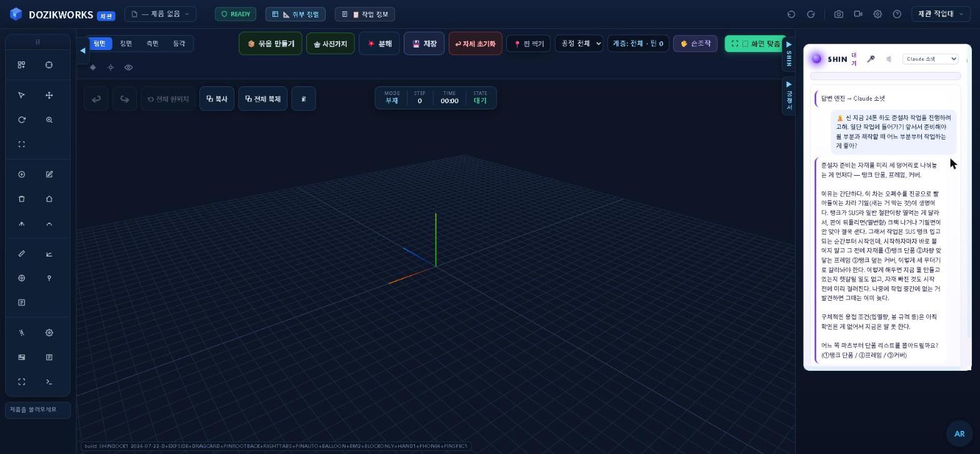
Task: Select the angle measure tool
Action: point(49,253)
